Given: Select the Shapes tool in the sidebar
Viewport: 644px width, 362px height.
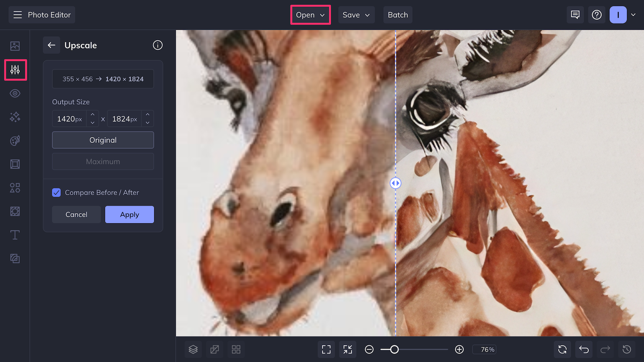Looking at the screenshot, I should (15, 187).
